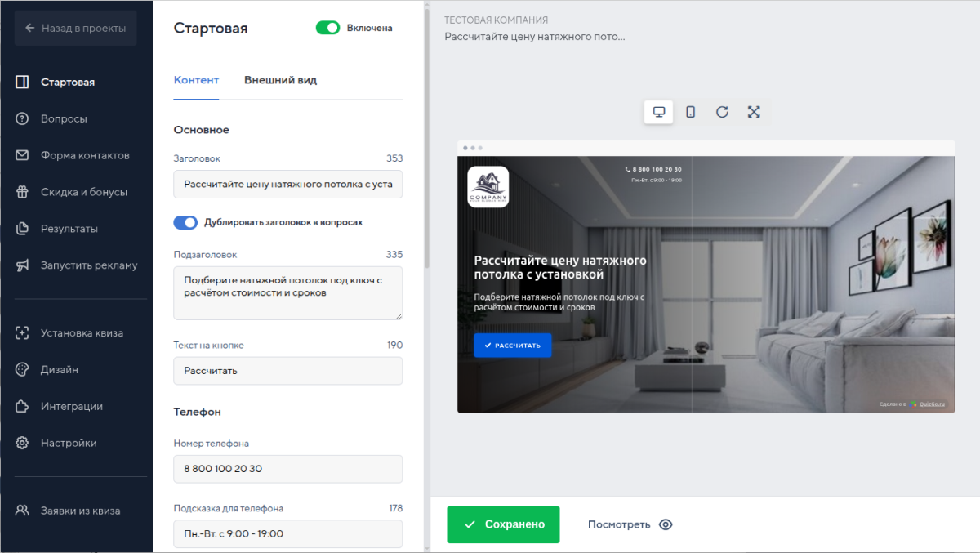Toggle Дублировать заголовок в вопросах switch
This screenshot has height=553, width=980.
tap(185, 222)
